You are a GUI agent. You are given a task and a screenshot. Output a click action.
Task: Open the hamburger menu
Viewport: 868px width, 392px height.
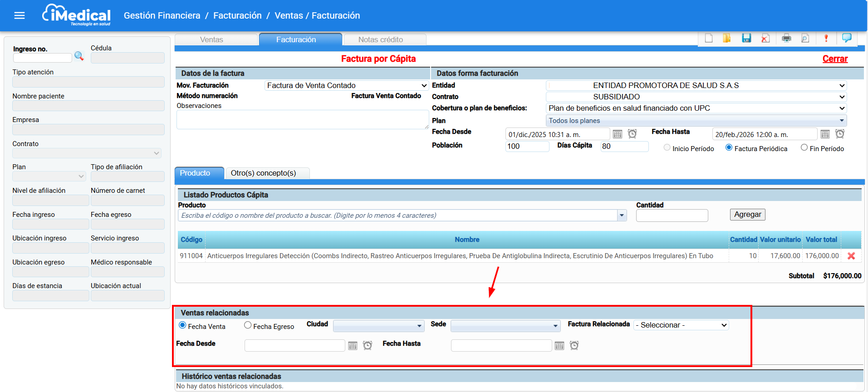point(20,16)
